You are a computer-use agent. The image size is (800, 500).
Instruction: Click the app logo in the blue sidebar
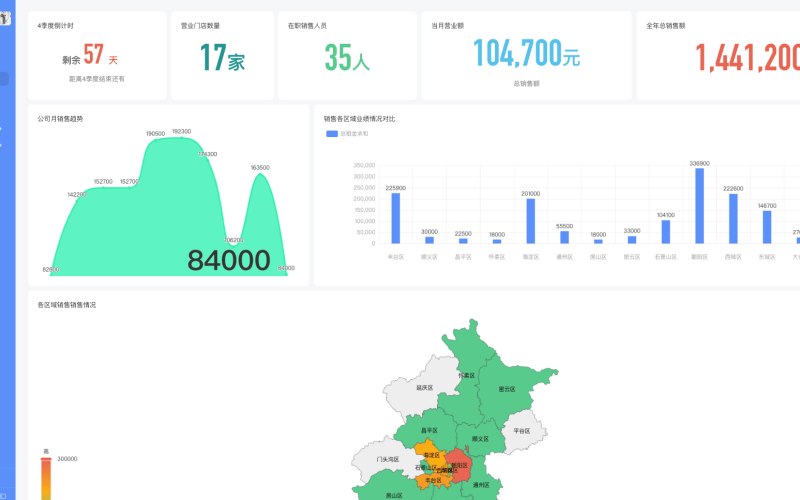tap(4, 18)
